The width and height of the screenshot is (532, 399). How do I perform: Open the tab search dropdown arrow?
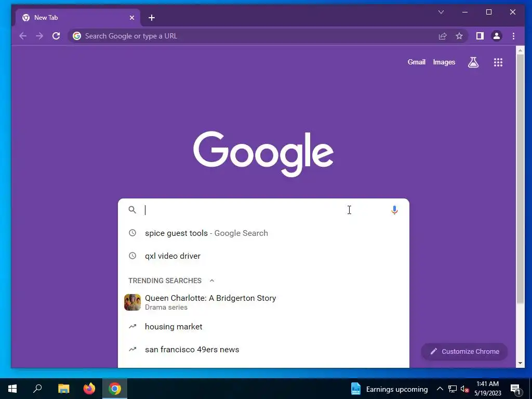(x=441, y=12)
